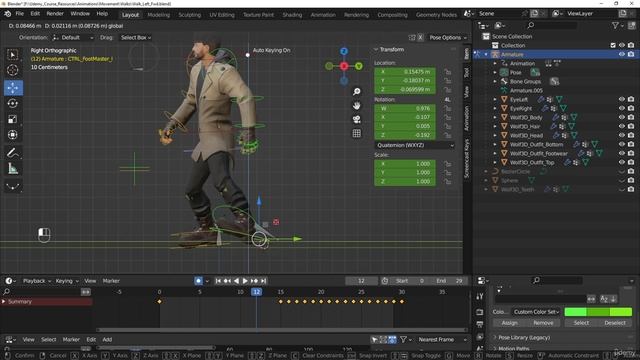This screenshot has height=360, width=640.
Task: Hide EyeLeft object with eye icon
Action: coord(622,99)
